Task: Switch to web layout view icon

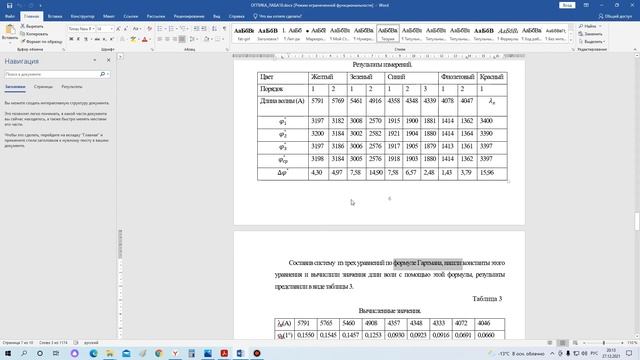Action: [x=575, y=343]
